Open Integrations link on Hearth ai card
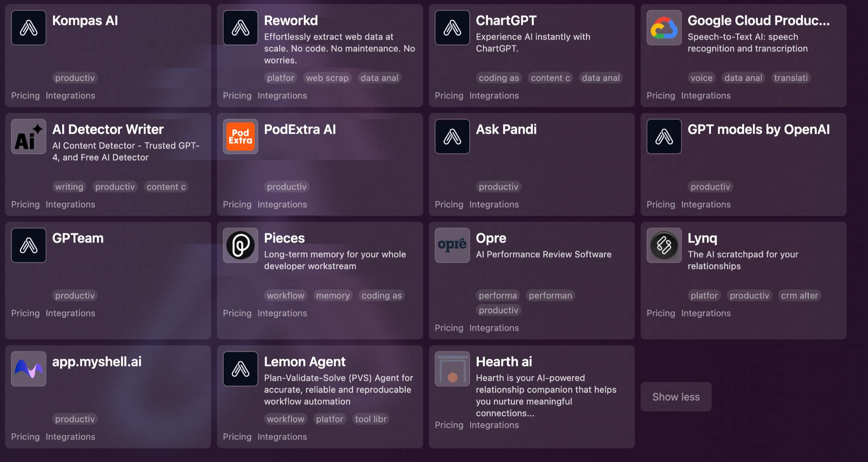Image resolution: width=868 pixels, height=462 pixels. pyautogui.click(x=494, y=425)
